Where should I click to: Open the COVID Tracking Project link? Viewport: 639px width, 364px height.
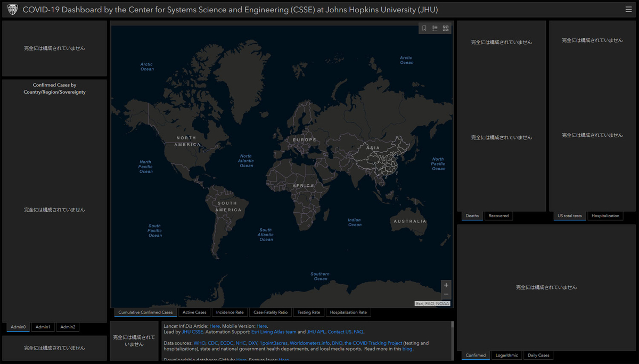(x=373, y=343)
